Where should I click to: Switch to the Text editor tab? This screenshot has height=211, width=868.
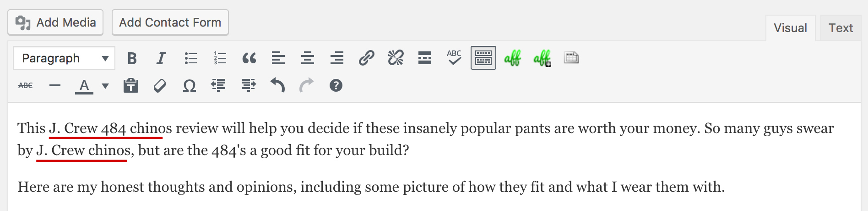[841, 28]
